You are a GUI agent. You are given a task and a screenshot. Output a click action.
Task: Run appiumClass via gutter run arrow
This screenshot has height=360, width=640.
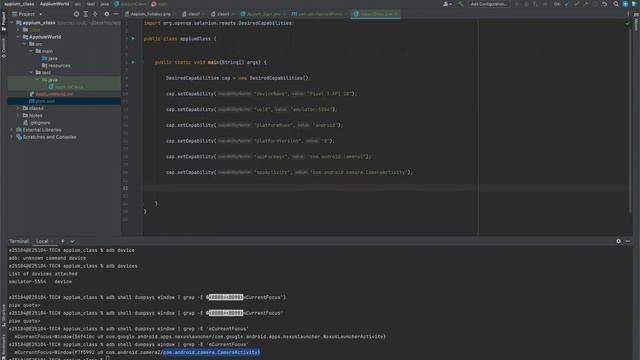[133, 39]
